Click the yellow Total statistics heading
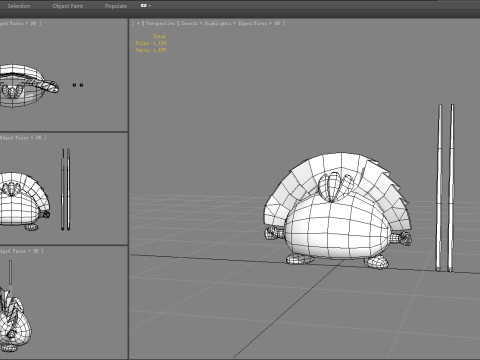 tap(160, 36)
